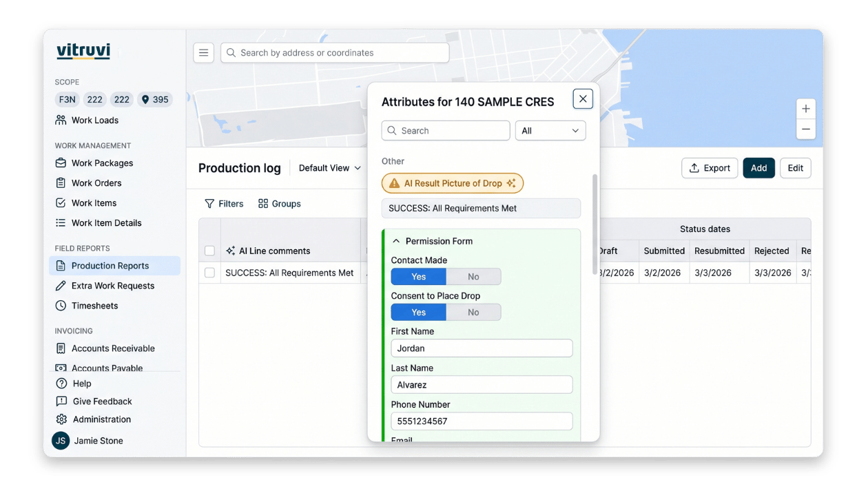Viewport: 868px width, 482px height.
Task: Click the Accounts Receivable icon
Action: [x=61, y=348]
